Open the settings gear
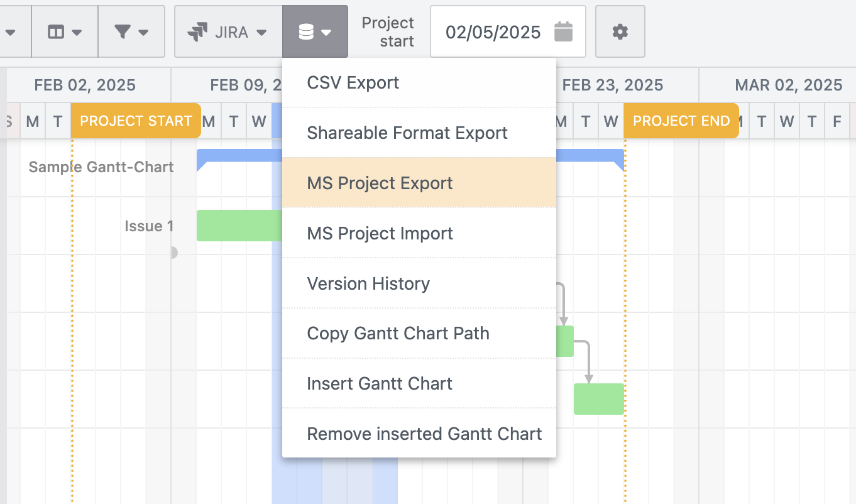Viewport: 856px width, 504px height. pyautogui.click(x=620, y=31)
